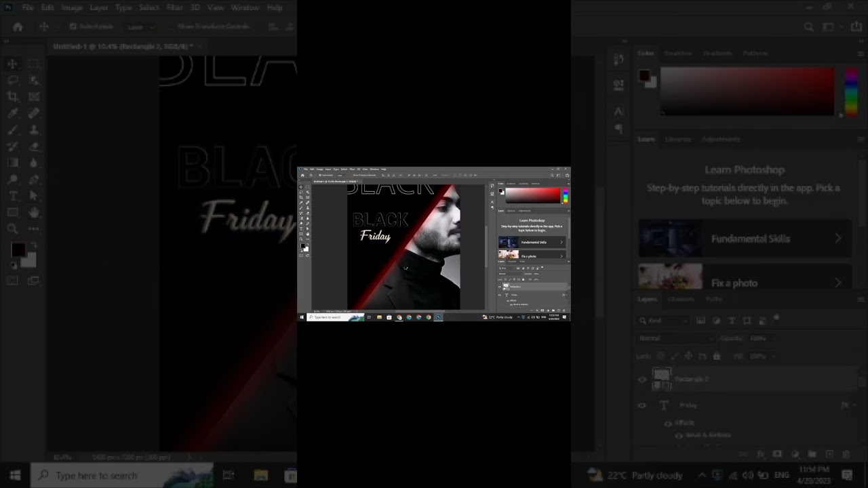
Task: Select Horizontal Type tool in the enlarged backdrop toolbar
Action: point(13,196)
